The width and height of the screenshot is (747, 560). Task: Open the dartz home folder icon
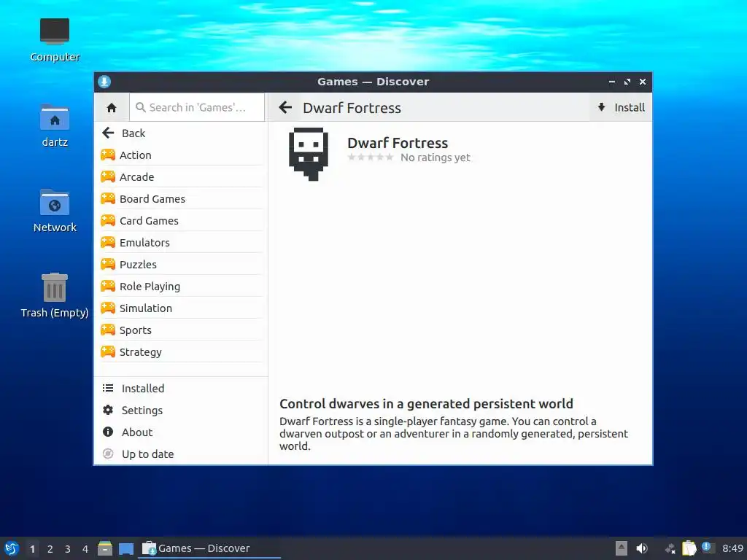tap(55, 125)
